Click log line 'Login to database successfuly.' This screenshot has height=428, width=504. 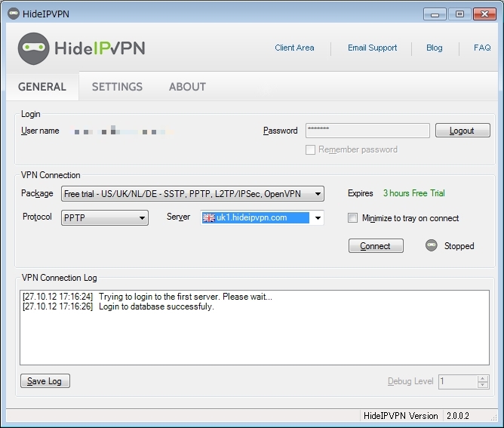(156, 306)
